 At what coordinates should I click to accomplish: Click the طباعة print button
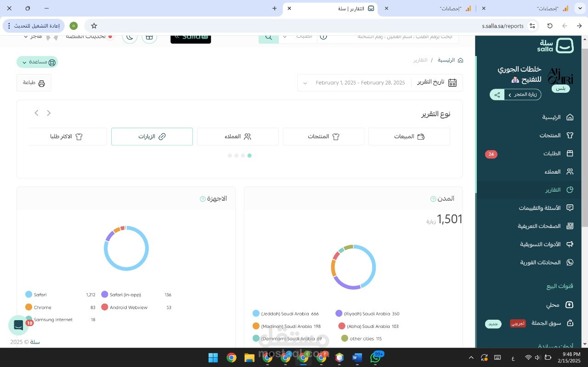[34, 83]
